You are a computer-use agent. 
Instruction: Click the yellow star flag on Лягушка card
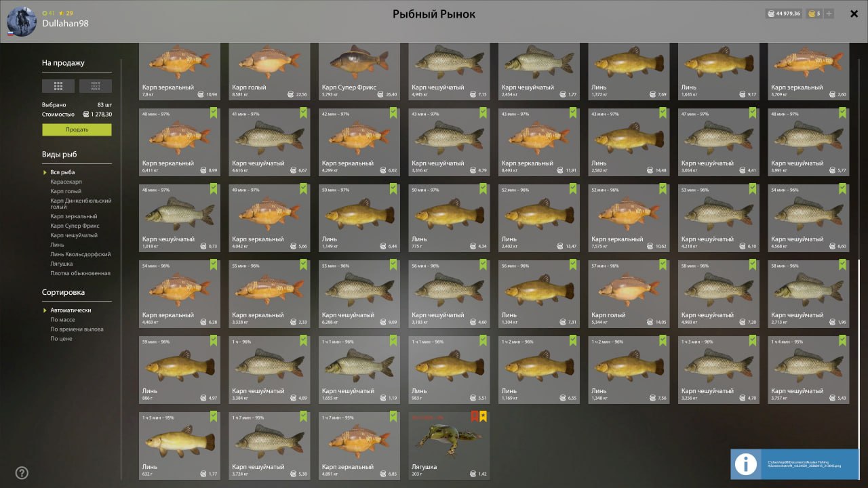tap(484, 417)
